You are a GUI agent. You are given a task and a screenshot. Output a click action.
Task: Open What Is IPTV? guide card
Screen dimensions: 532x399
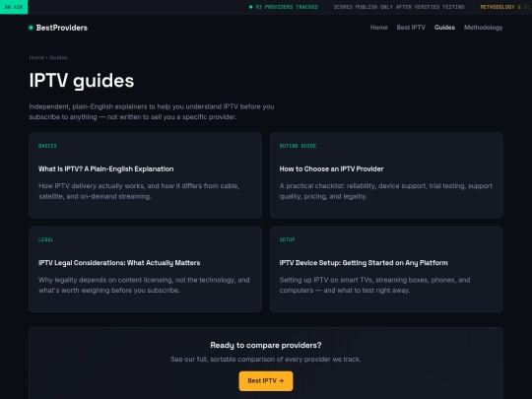(145, 175)
